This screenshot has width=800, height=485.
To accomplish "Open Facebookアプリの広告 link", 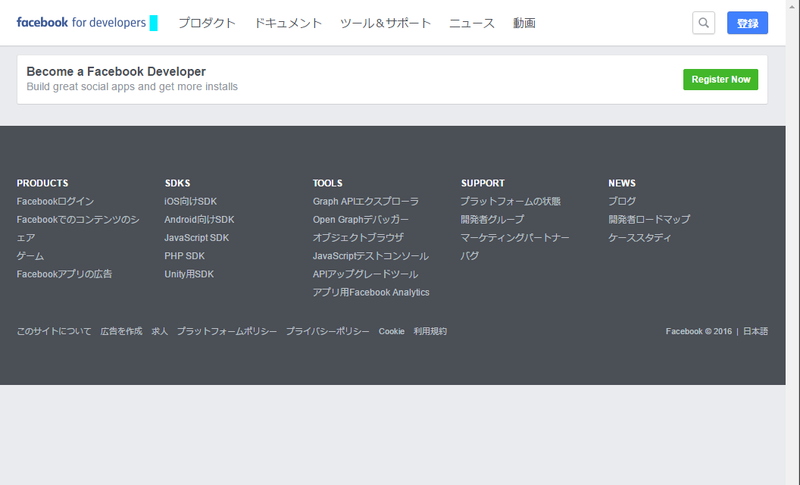I will pyautogui.click(x=64, y=274).
